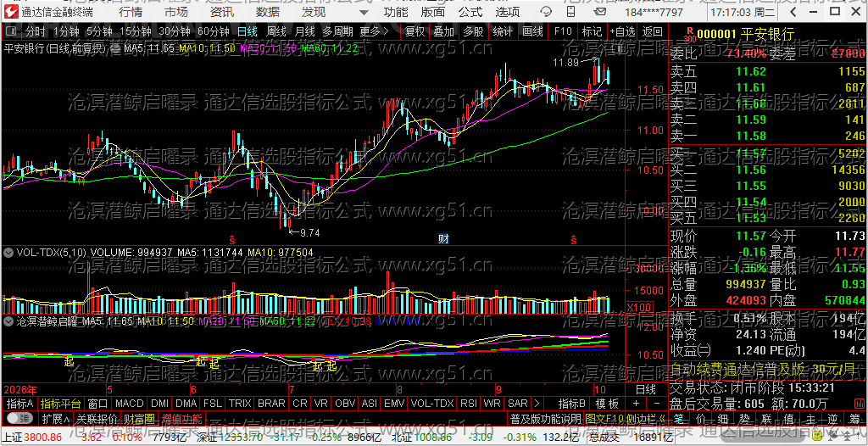Click the 财 financial marker on chart
Screen dimensions: 868x446
[443, 239]
